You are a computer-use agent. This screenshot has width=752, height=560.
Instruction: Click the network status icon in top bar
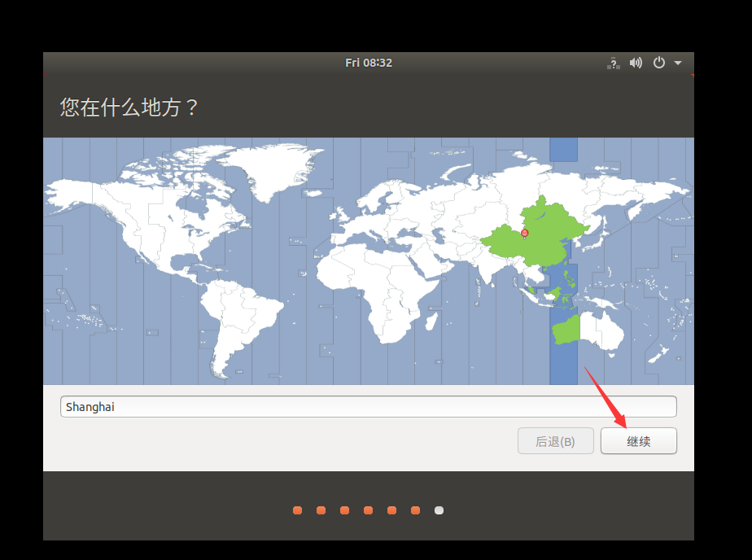pos(613,63)
